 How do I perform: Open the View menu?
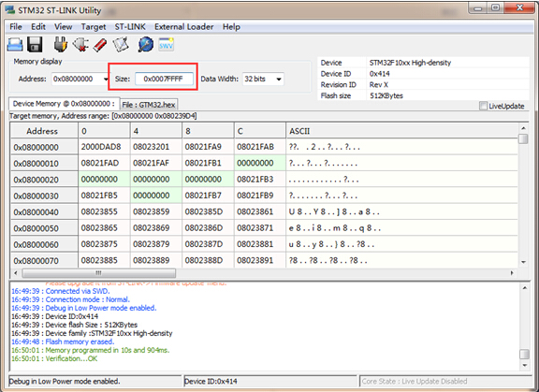coord(64,27)
